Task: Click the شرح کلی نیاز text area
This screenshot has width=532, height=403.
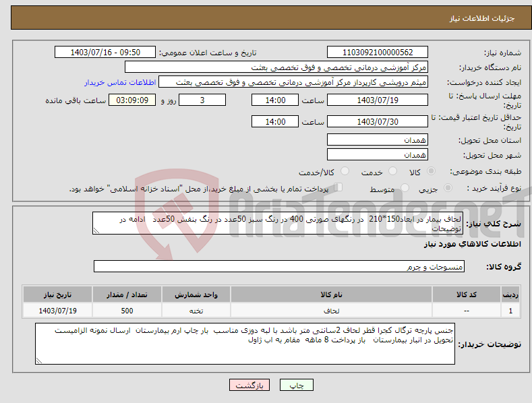Action: coord(278,223)
